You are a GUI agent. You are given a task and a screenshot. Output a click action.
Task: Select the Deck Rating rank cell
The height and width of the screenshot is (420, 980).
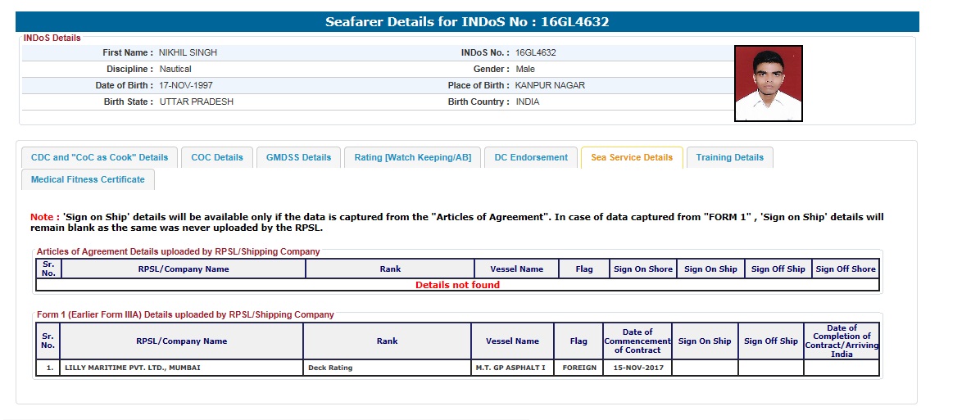pyautogui.click(x=330, y=368)
